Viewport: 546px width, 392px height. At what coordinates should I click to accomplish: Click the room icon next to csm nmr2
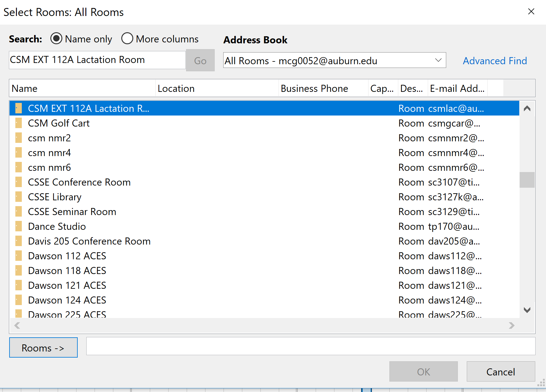[x=19, y=138]
